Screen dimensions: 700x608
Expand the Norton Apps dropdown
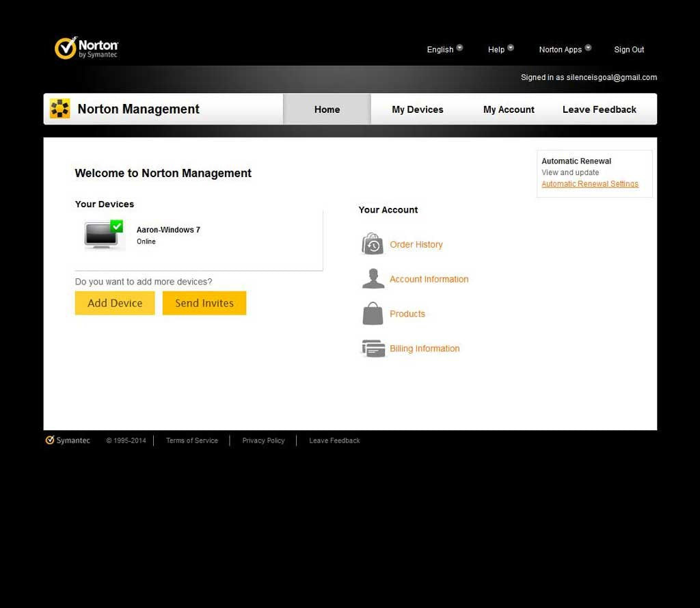tap(565, 49)
